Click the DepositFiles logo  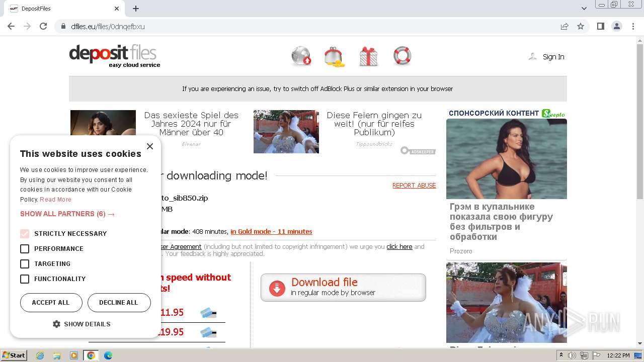115,56
